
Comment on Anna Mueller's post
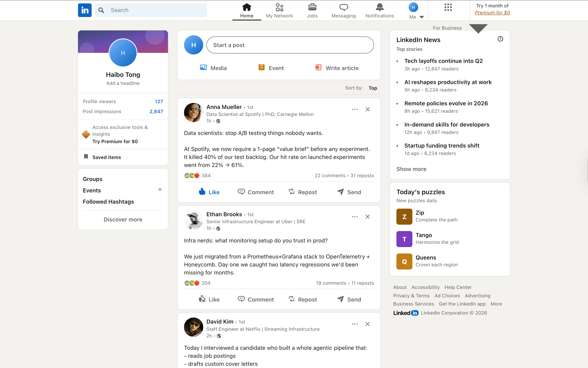tap(256, 192)
